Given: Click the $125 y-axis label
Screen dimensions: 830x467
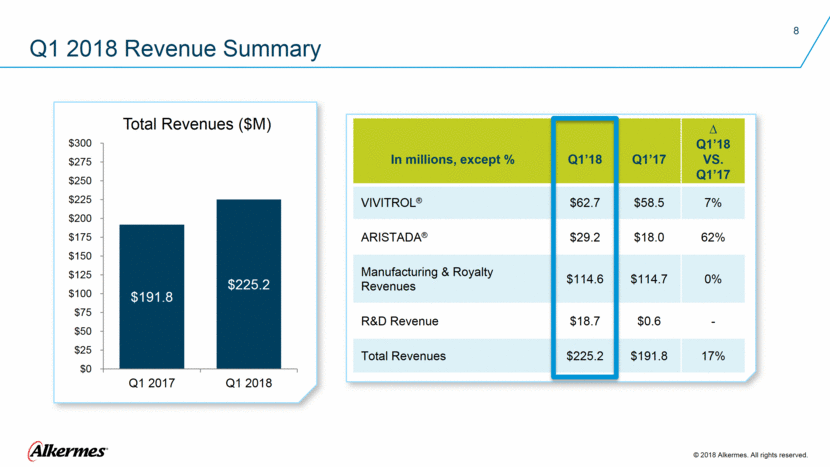Looking at the screenshot, I should (x=80, y=275).
